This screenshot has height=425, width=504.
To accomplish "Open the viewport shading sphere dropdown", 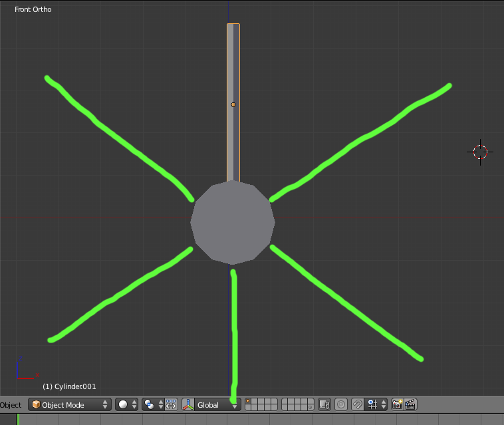I will [126, 404].
